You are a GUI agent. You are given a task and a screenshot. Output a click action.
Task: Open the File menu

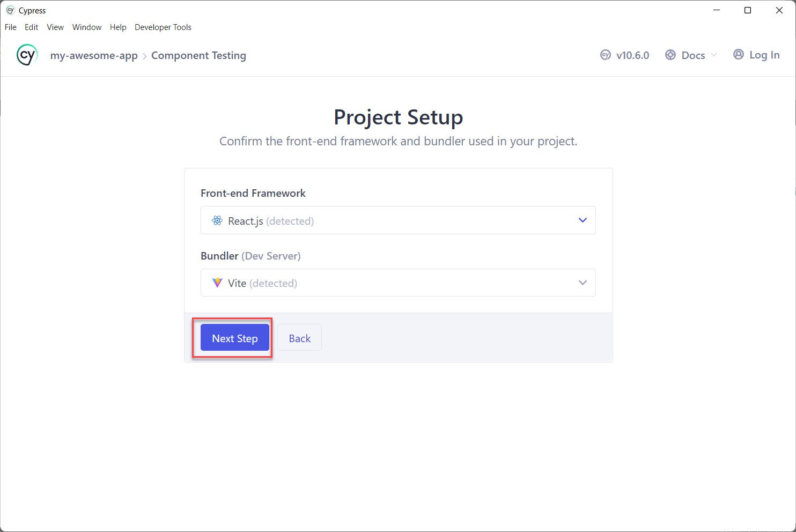(x=11, y=27)
